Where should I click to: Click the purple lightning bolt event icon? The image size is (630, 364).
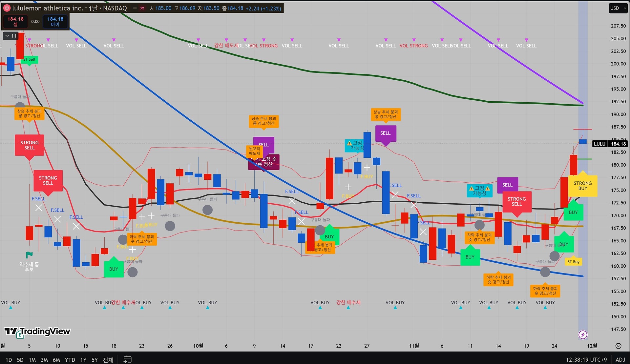[583, 334]
